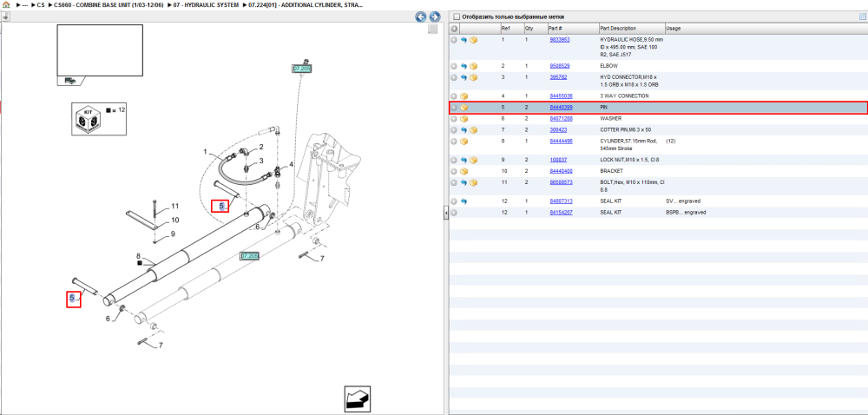
Task: Click blue arrow icon in BOLT,Hex row
Action: tap(464, 182)
